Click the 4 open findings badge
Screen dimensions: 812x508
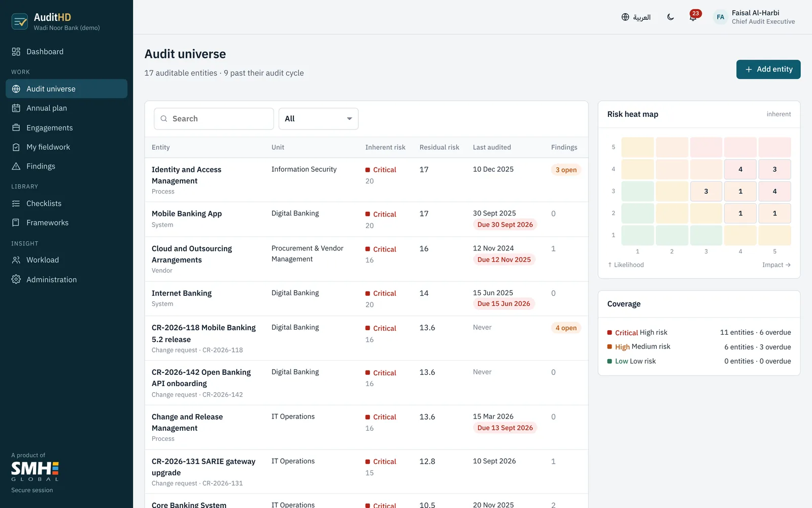(566, 328)
